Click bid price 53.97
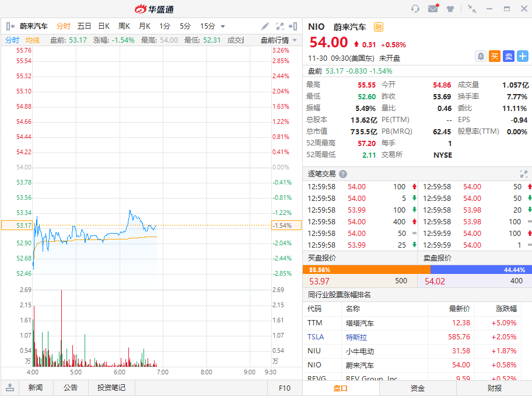532x396 pixels. point(319,281)
